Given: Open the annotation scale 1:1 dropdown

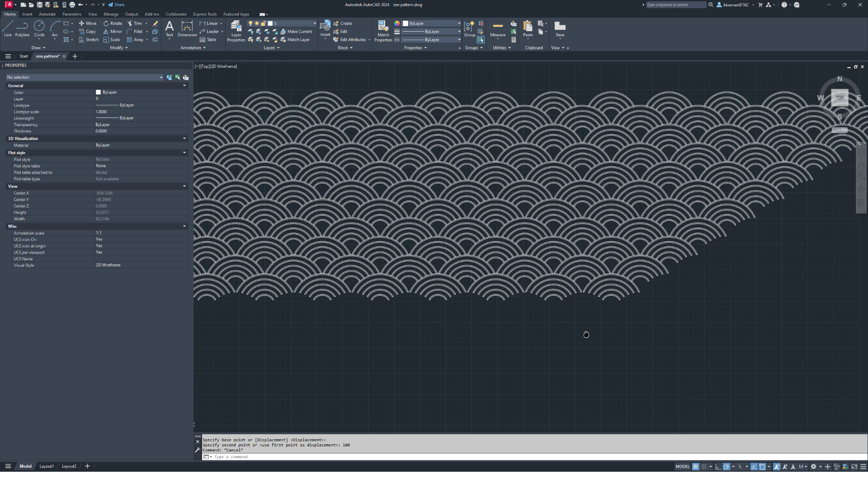Looking at the screenshot, I should [x=803, y=467].
